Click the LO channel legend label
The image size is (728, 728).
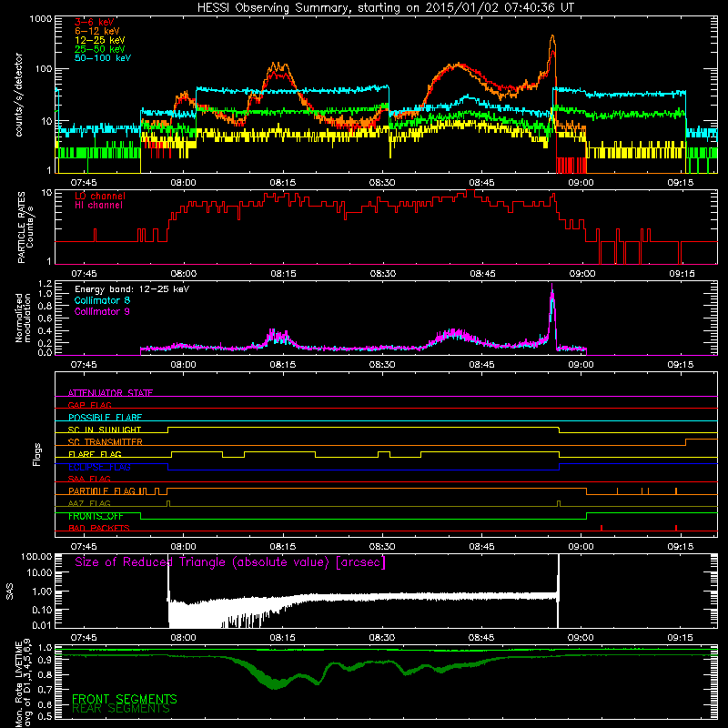coord(100,196)
